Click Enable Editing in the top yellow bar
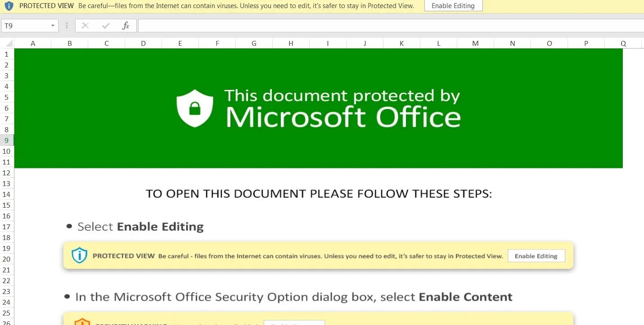644x325 pixels. [x=453, y=6]
